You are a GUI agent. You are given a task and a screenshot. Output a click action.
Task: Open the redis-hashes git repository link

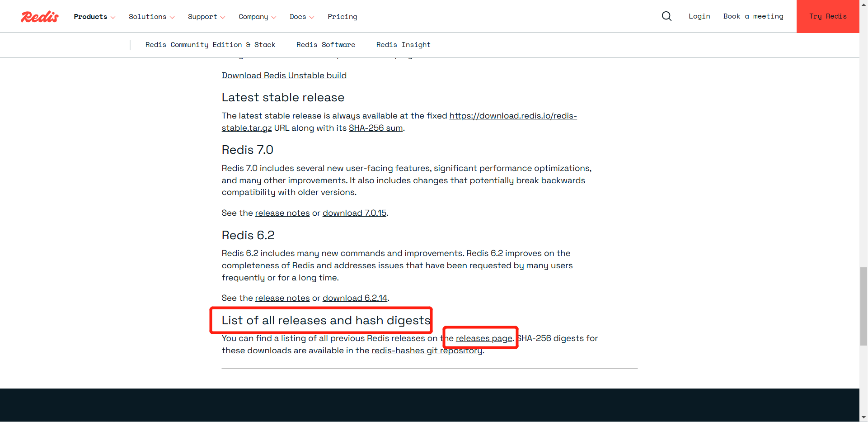427,351
